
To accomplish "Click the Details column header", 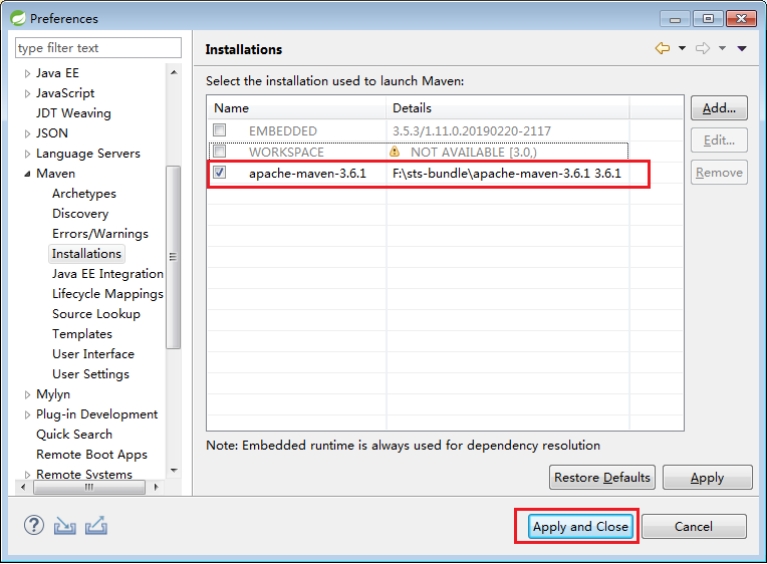I will (507, 108).
